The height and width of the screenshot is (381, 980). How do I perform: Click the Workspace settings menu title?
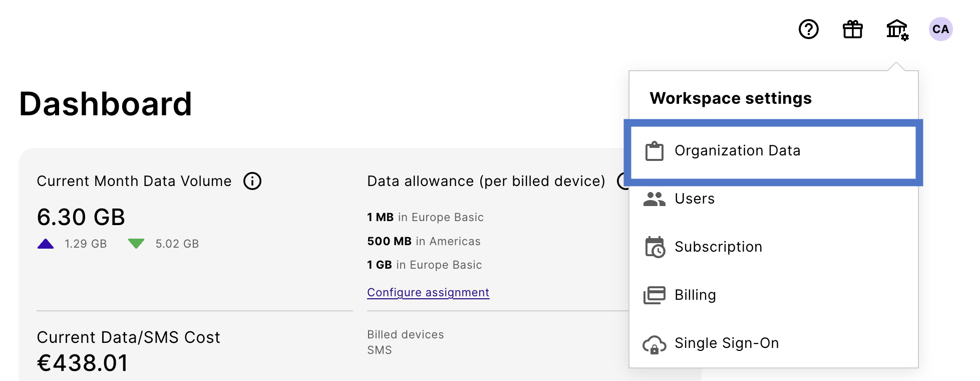click(731, 98)
